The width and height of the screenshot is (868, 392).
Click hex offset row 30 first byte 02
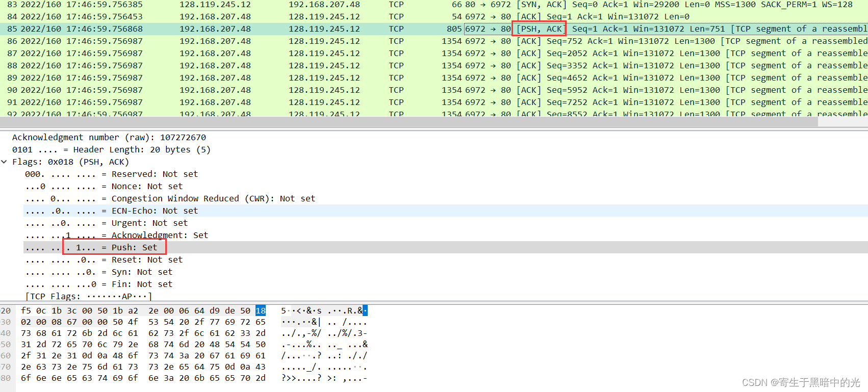tap(26, 322)
